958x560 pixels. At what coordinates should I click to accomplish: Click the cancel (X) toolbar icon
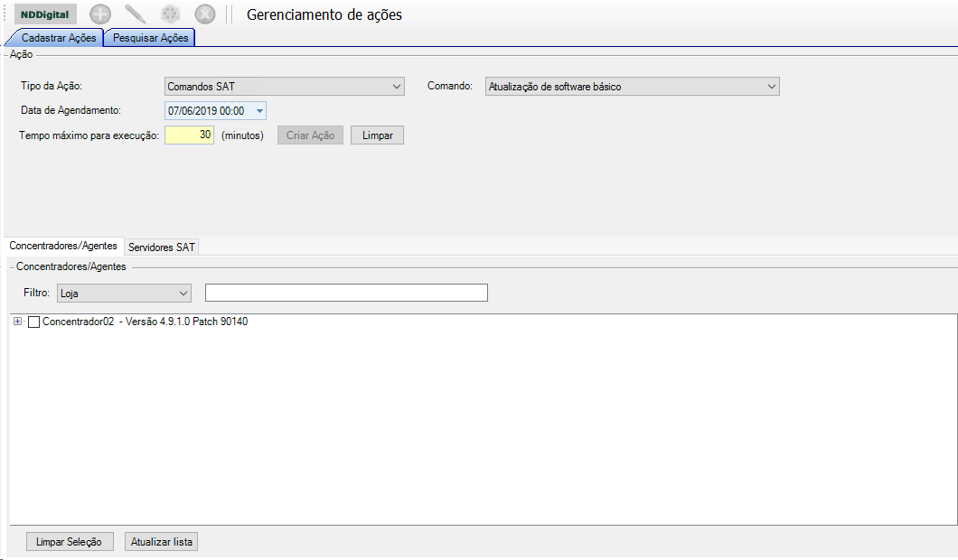[205, 14]
